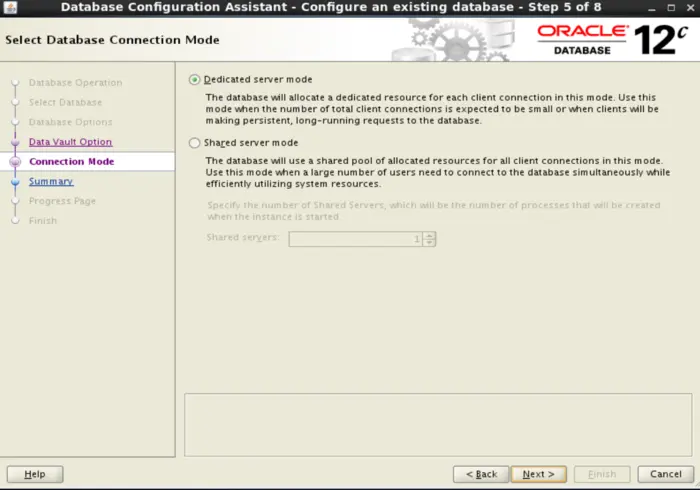Click the disabled Finish button
700x490 pixels.
coord(602,474)
